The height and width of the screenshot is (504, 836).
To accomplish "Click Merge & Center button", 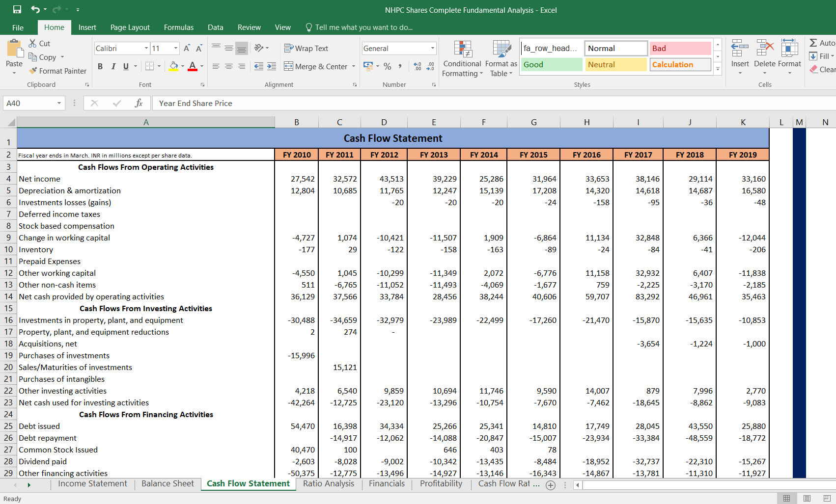I will pyautogui.click(x=316, y=66).
